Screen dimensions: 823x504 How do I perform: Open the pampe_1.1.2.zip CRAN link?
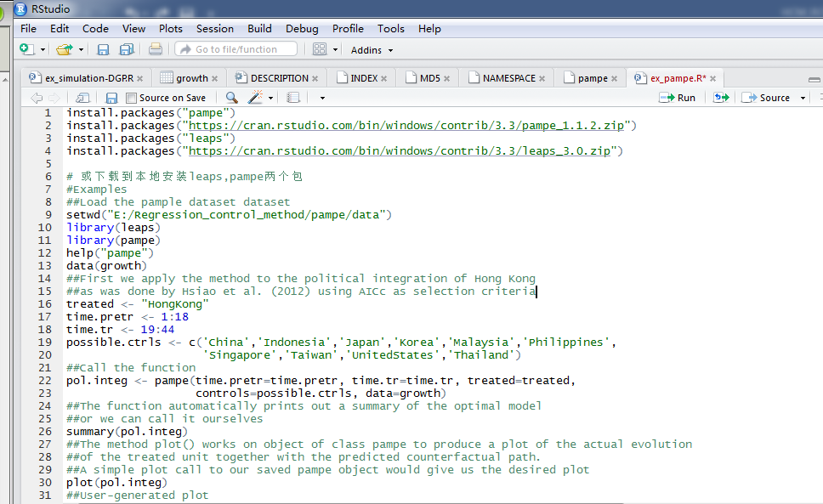tap(406, 125)
